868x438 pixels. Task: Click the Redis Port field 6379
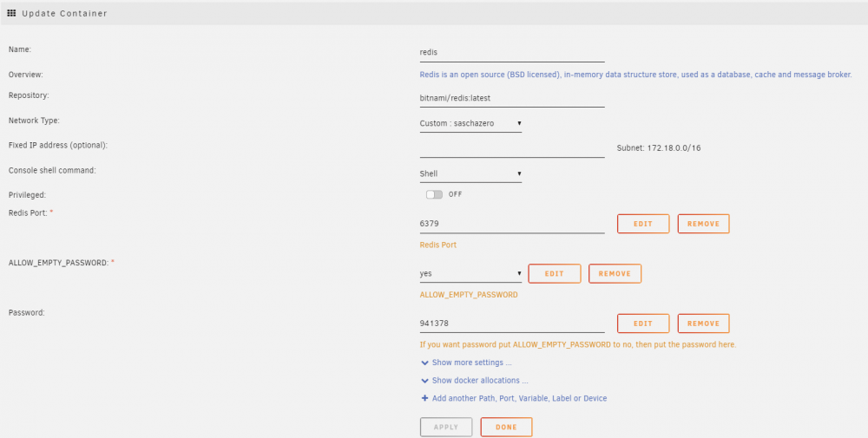(x=512, y=224)
